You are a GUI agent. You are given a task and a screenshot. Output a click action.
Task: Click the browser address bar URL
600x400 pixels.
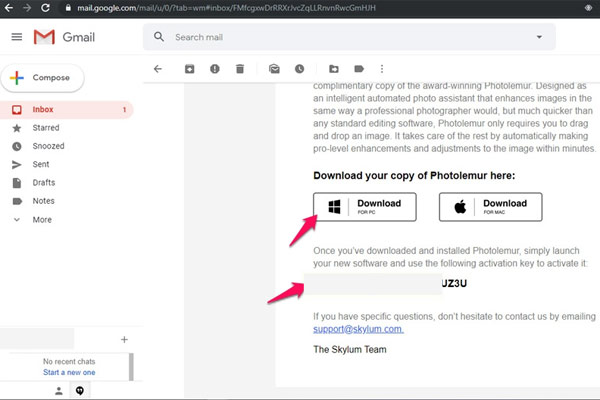(x=226, y=8)
